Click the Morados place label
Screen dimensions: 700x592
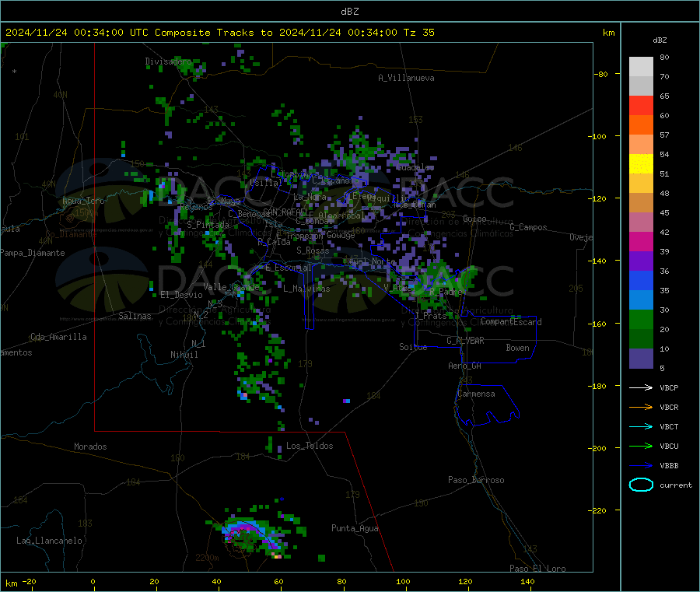coord(90,447)
